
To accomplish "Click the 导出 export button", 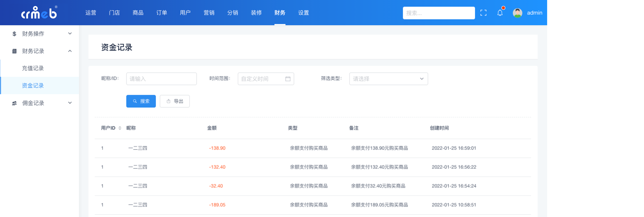I will (175, 101).
